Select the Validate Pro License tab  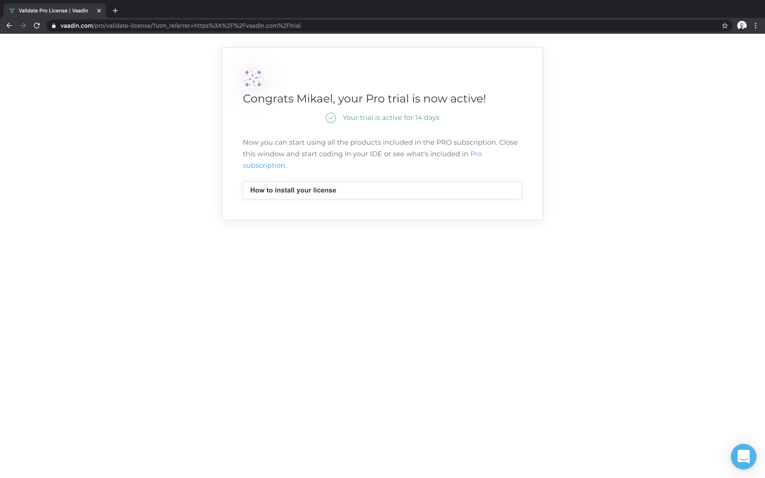[x=55, y=10]
